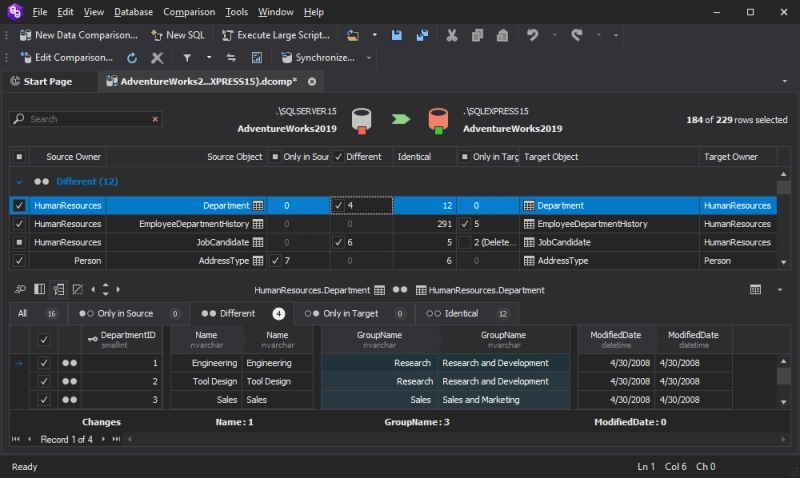
Task: Click Execute Large Script button
Action: pyautogui.click(x=276, y=35)
